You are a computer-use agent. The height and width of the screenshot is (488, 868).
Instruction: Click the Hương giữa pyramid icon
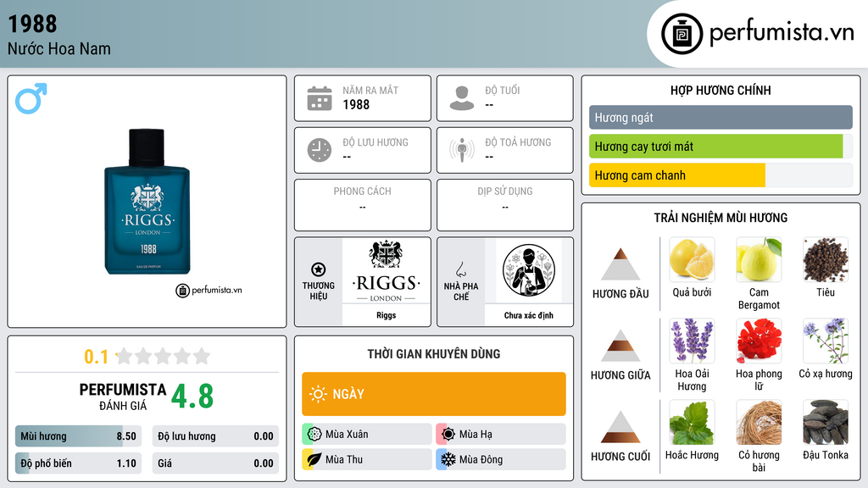click(x=620, y=346)
